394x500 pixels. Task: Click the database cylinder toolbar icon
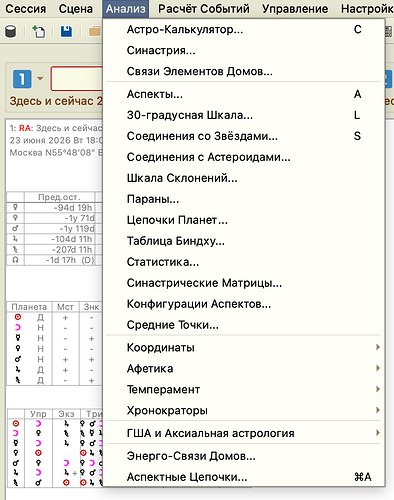tap(11, 32)
